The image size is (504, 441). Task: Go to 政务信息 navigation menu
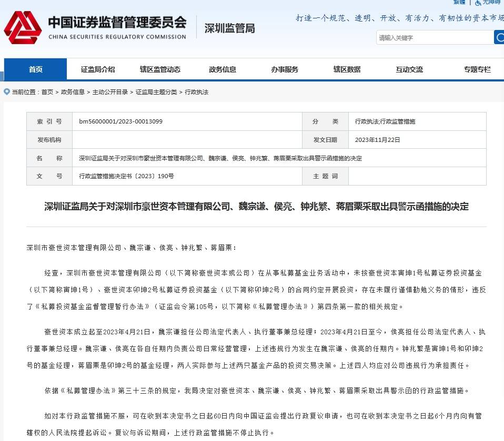[x=223, y=69]
